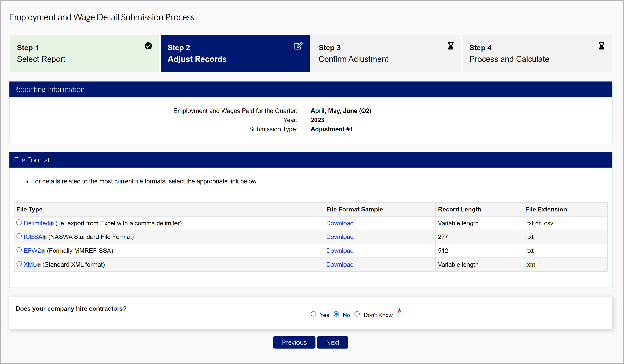Image resolution: width=624 pixels, height=364 pixels.
Task: Click help icon next to XML
Action: coord(39,265)
